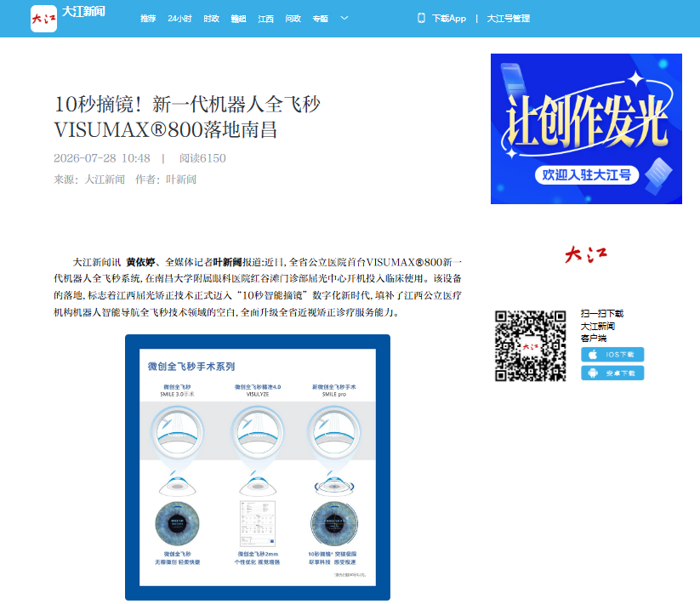Click the SMILE 3.0 eye diagram
The width and height of the screenshot is (700, 604).
[177, 433]
